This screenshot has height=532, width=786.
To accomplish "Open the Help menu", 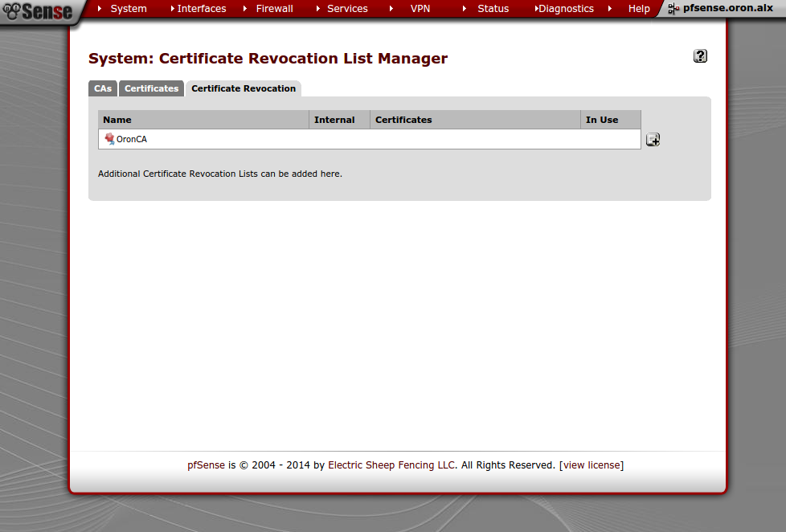I will (639, 9).
